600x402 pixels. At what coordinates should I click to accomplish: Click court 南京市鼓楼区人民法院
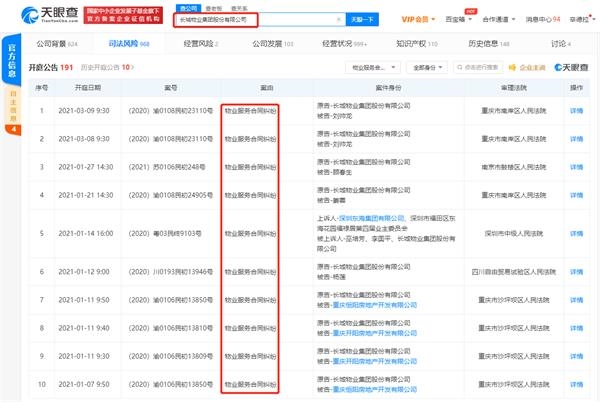(514, 167)
